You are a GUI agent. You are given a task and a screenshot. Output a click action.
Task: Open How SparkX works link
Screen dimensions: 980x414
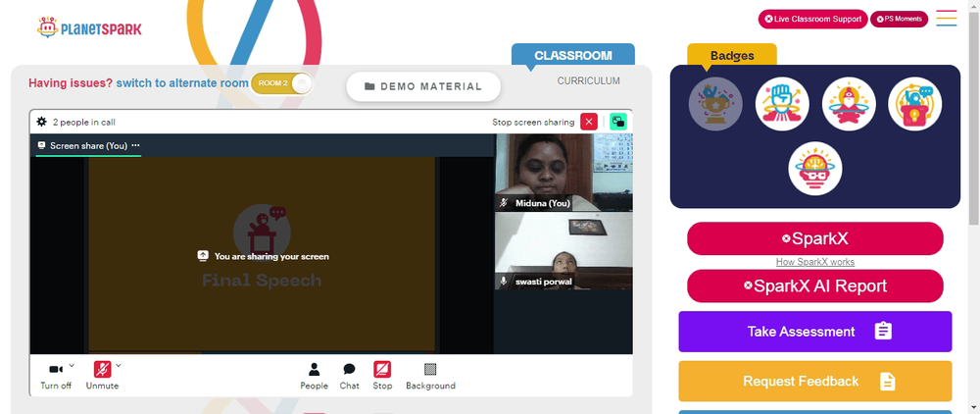tap(815, 262)
